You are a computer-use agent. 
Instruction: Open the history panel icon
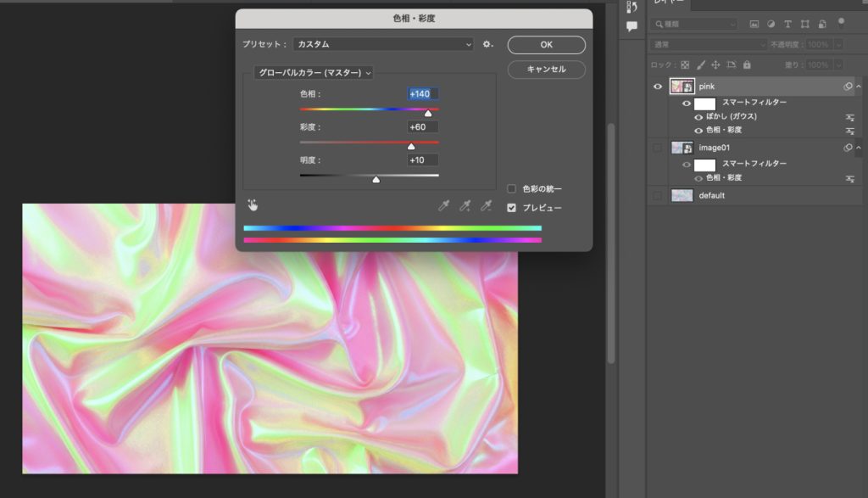[632, 8]
